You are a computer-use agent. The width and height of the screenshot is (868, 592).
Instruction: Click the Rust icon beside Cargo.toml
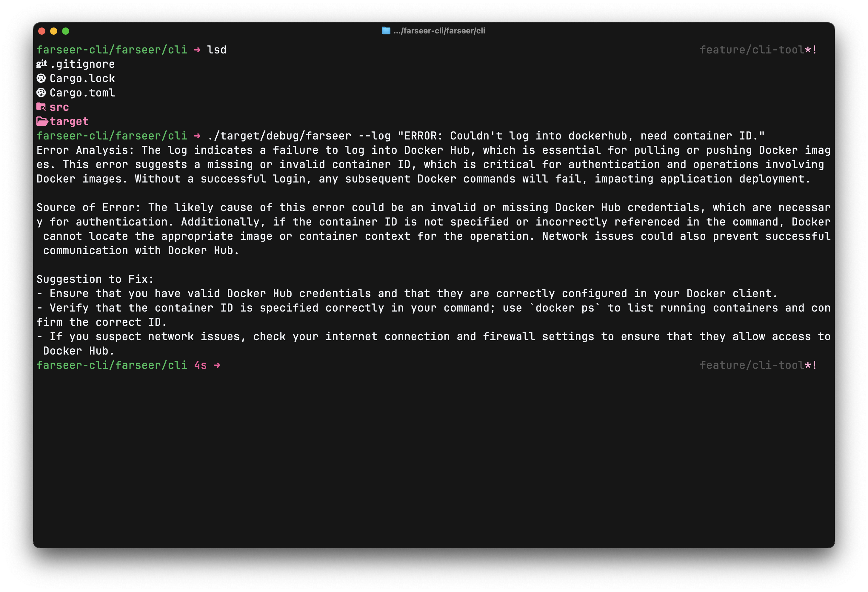(x=41, y=92)
